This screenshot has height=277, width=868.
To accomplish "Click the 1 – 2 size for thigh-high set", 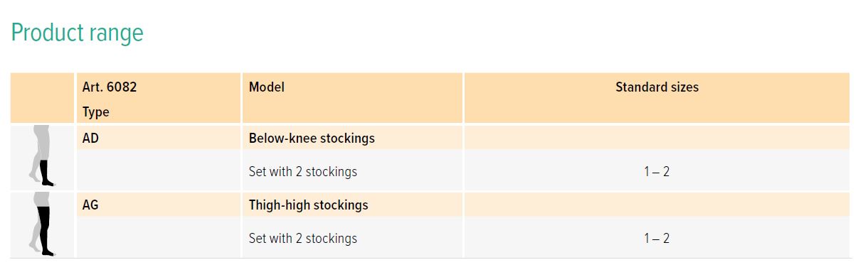I will pos(657,239).
